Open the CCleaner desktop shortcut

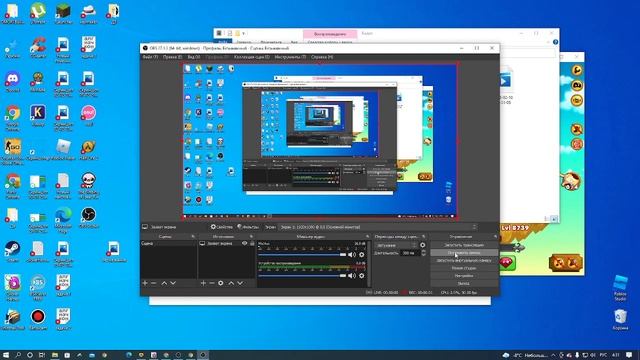(x=38, y=47)
